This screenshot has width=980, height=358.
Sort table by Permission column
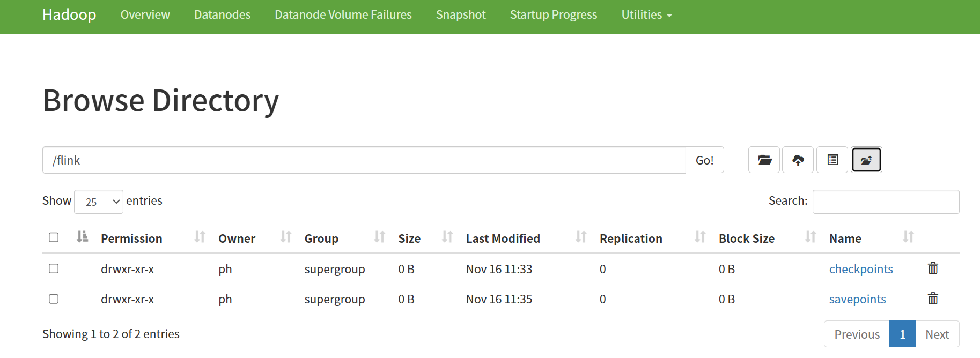(131, 238)
